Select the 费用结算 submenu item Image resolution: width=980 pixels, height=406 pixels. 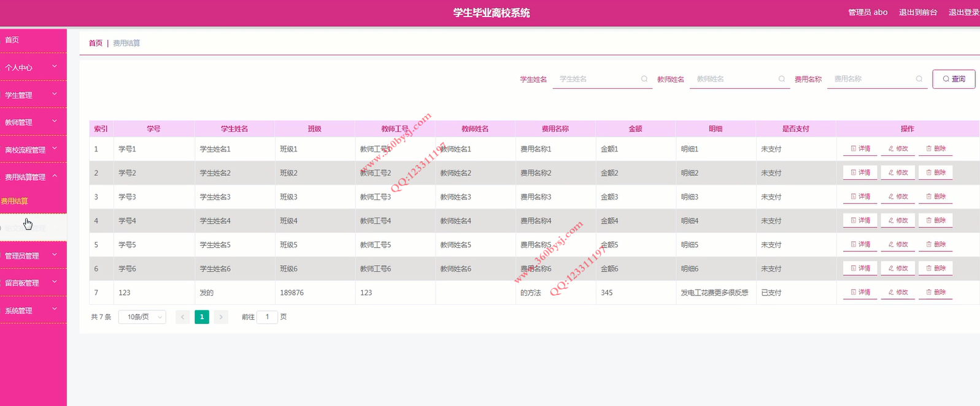[x=33, y=201]
